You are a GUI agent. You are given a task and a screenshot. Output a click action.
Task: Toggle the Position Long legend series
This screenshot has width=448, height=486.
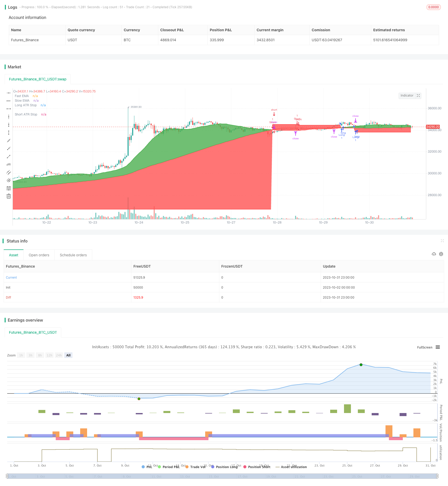pos(224,467)
